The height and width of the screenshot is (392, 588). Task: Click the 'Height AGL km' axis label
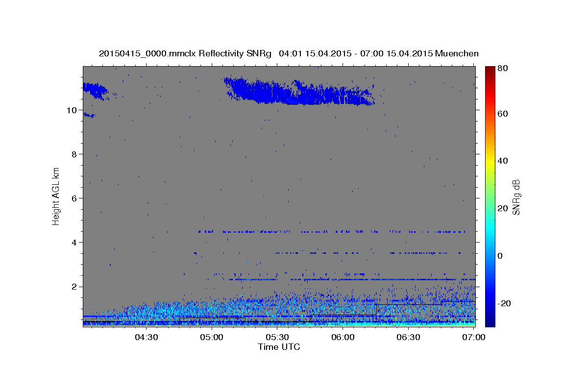[x=56, y=197]
